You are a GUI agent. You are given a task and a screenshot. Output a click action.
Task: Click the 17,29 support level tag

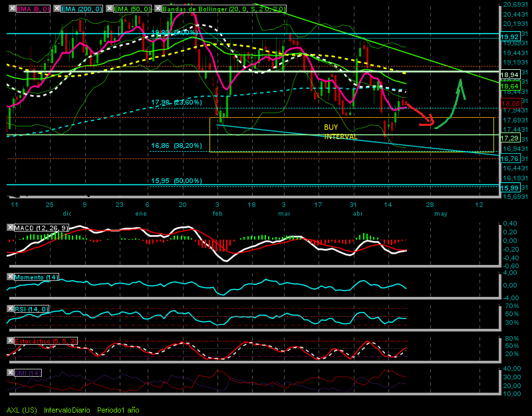[x=509, y=138]
